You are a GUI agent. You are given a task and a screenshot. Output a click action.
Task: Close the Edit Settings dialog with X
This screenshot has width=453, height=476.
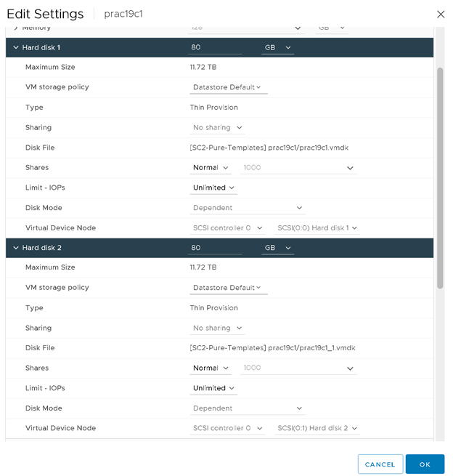coord(440,14)
